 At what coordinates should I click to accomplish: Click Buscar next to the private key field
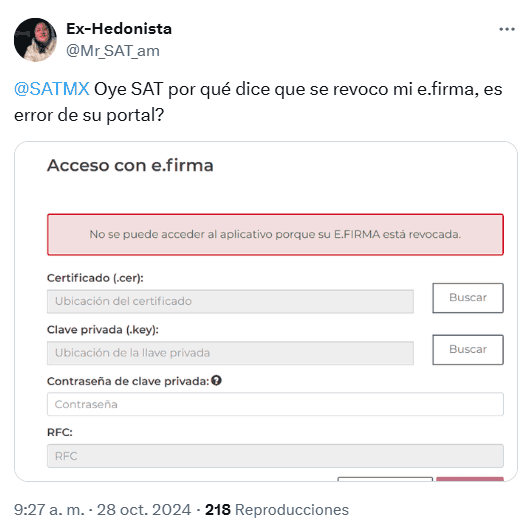click(468, 350)
